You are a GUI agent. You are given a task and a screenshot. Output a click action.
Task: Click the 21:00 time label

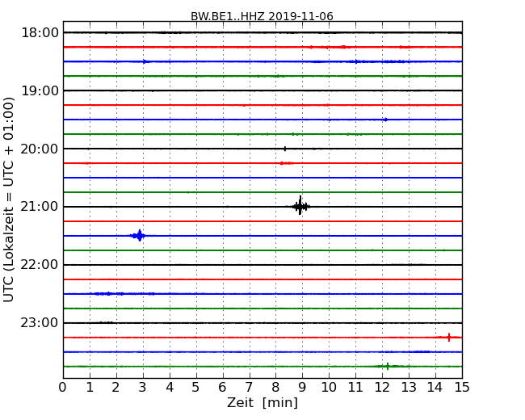[40, 207]
